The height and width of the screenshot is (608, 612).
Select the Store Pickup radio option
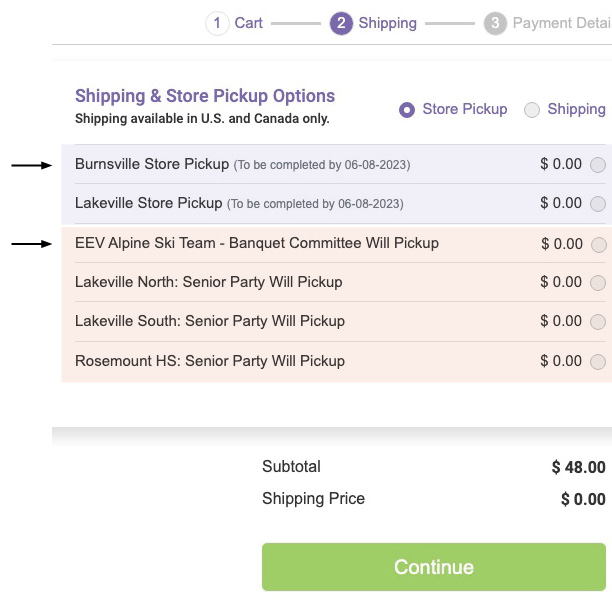(x=407, y=110)
